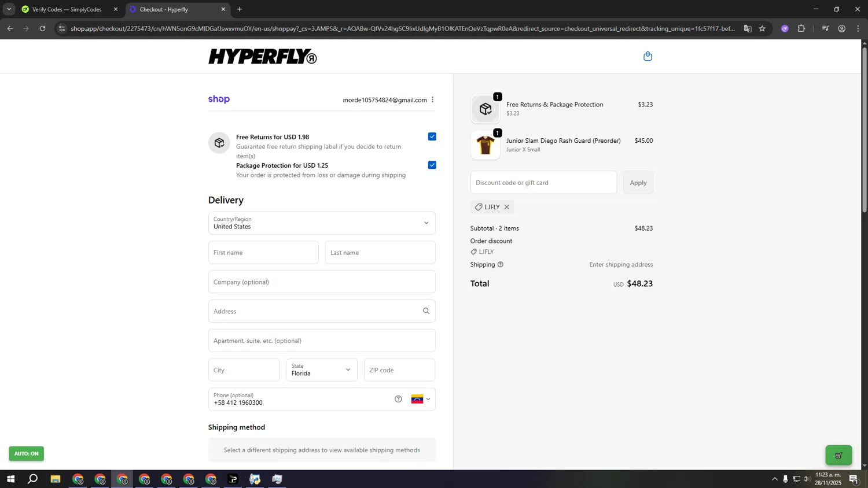Reload the checkout page
Viewport: 868px width, 488px height.
tap(42, 28)
